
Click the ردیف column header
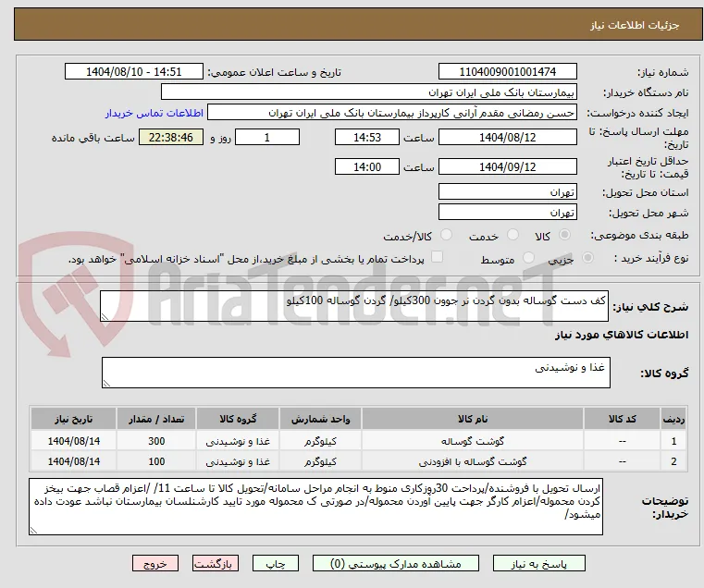[673, 419]
